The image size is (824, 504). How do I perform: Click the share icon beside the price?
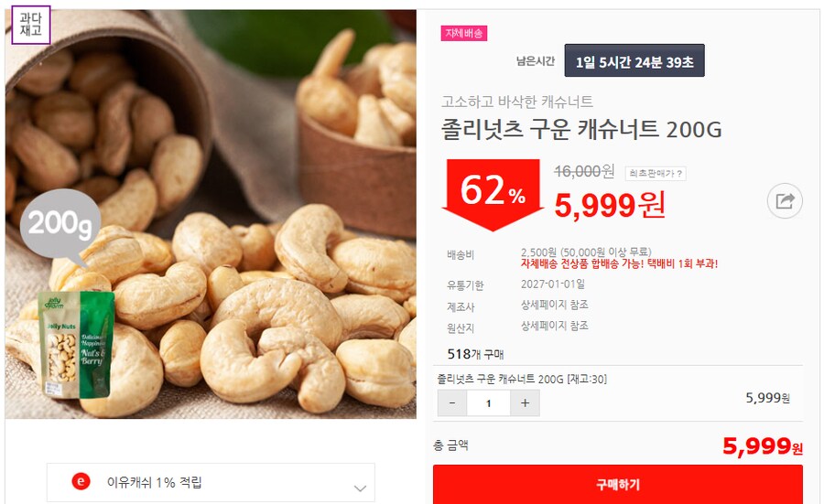[x=785, y=200]
